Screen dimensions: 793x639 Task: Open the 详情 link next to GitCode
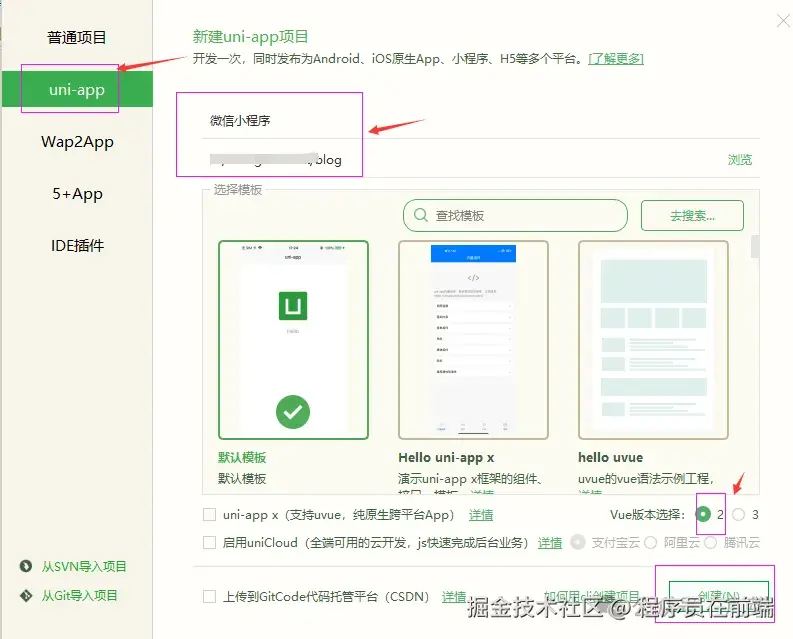tap(454, 597)
